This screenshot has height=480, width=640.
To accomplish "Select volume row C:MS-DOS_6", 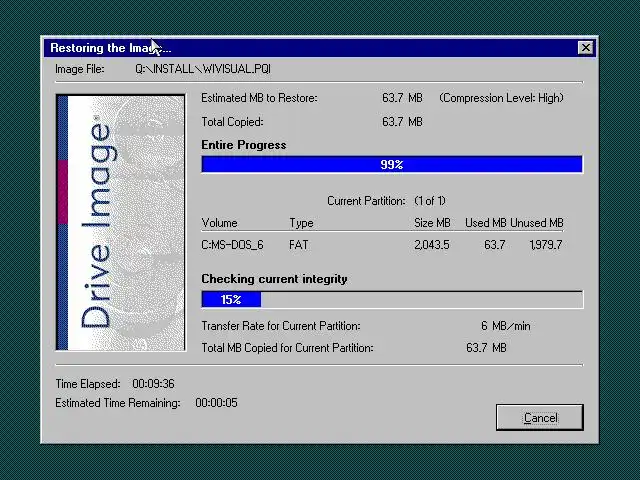I will (382, 245).
